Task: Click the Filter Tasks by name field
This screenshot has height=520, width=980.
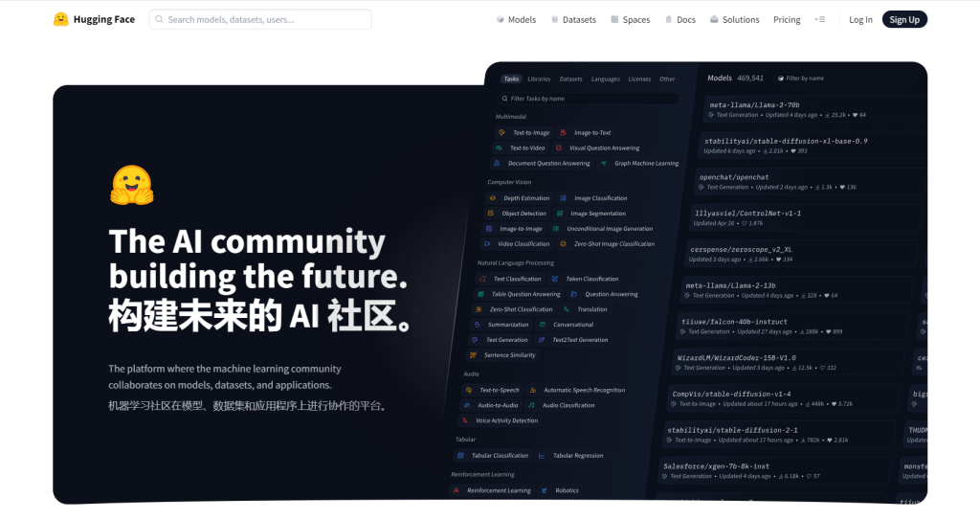Action: (589, 99)
